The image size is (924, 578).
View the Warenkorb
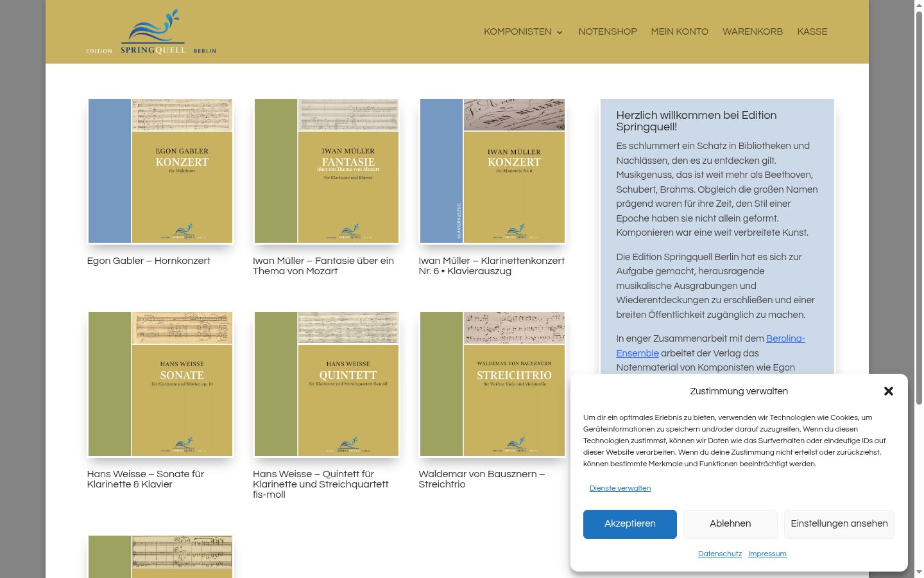click(753, 31)
